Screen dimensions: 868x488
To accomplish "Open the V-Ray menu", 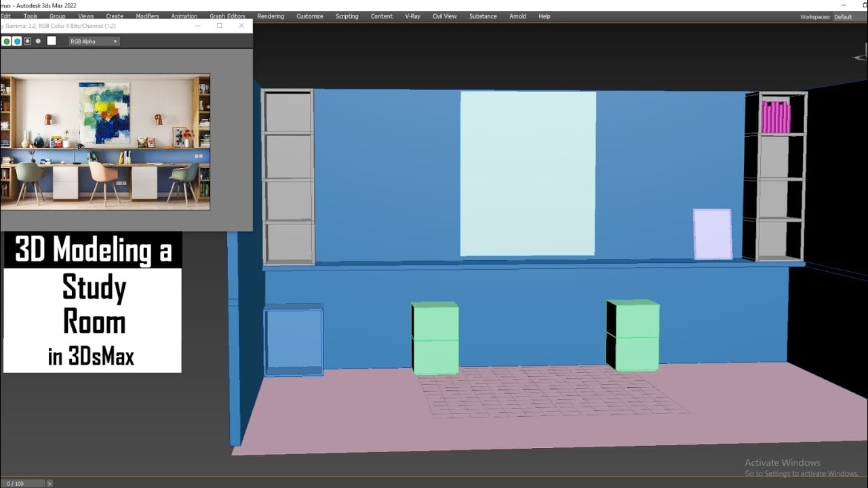I will (413, 16).
